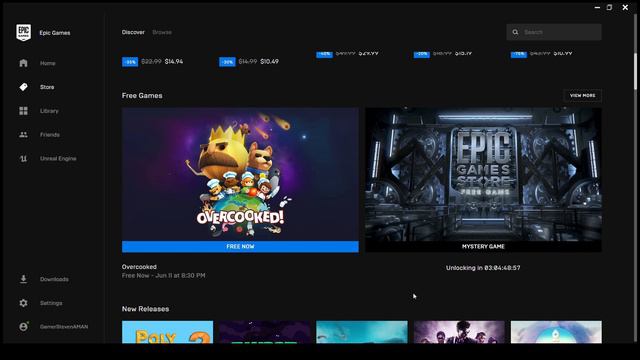This screenshot has height=360, width=640.
Task: Click the New Releases section heading
Action: click(145, 309)
